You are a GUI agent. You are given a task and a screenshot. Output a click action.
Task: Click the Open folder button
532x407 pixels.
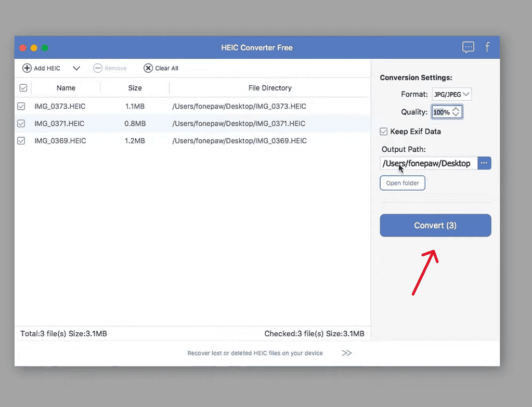403,183
